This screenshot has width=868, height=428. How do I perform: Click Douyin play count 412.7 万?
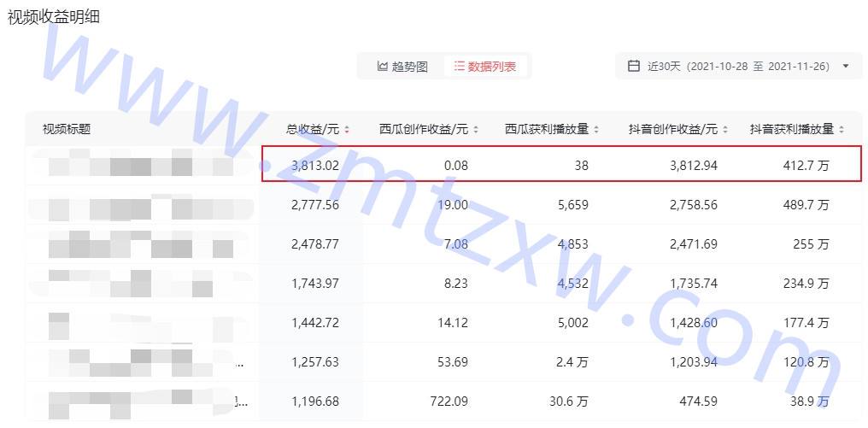806,165
